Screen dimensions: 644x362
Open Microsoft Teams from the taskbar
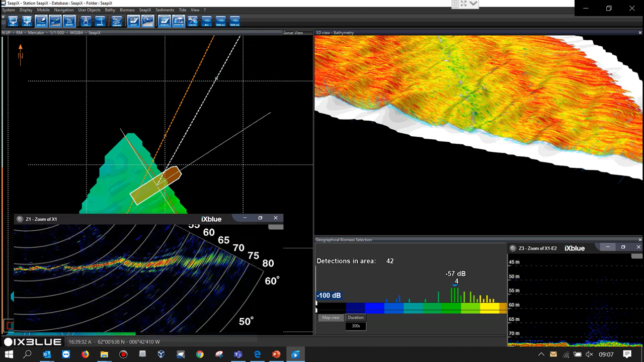pyautogui.click(x=238, y=354)
